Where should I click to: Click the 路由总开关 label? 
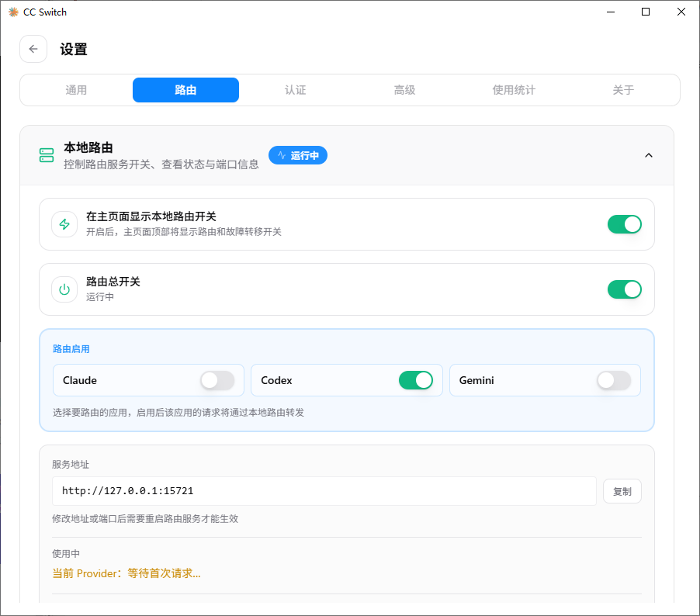[113, 282]
